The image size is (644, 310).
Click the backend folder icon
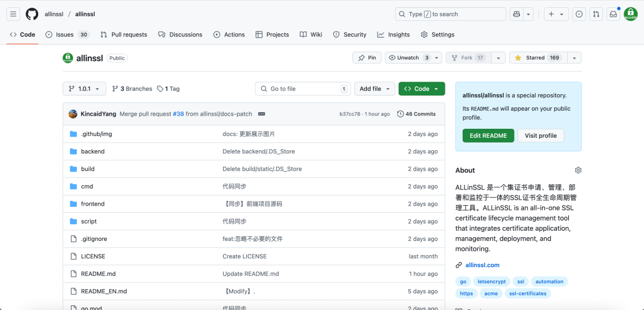point(73,151)
